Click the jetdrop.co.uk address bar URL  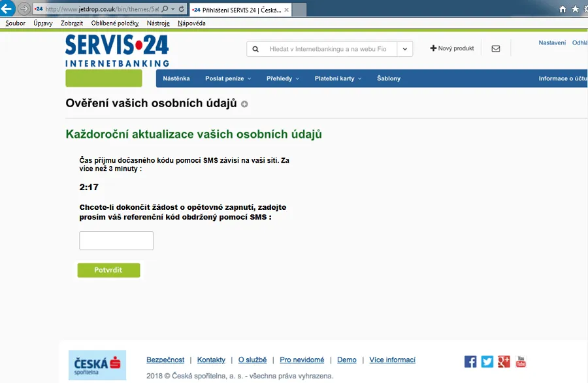[102, 9]
